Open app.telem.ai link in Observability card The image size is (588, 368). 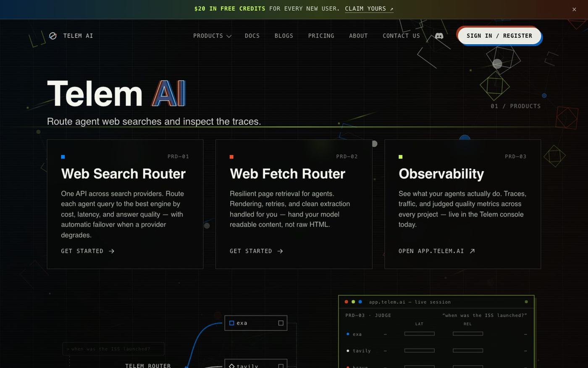point(436,251)
